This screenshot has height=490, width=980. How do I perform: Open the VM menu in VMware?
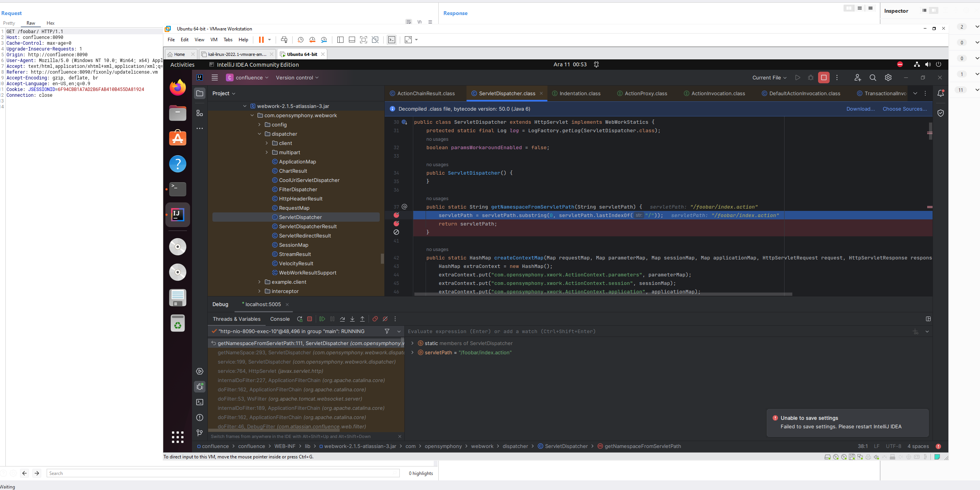[x=214, y=40]
